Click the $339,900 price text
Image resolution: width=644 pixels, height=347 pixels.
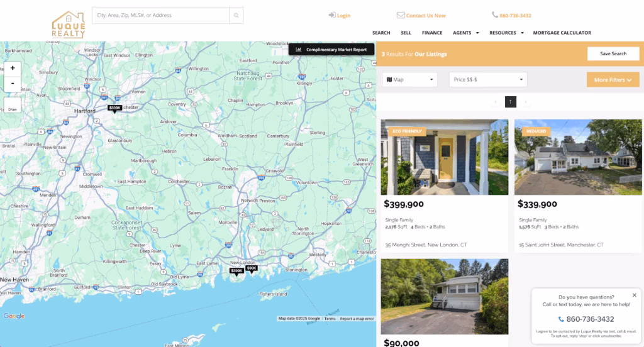[537, 204]
